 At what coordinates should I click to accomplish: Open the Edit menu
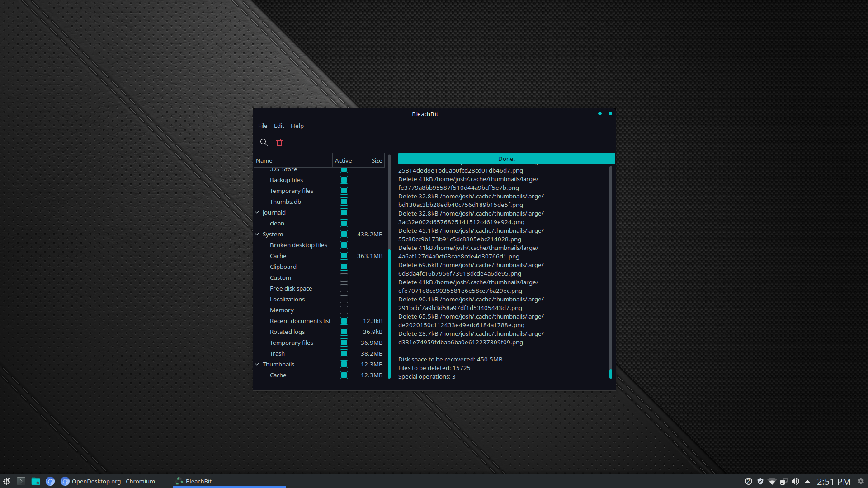(279, 126)
